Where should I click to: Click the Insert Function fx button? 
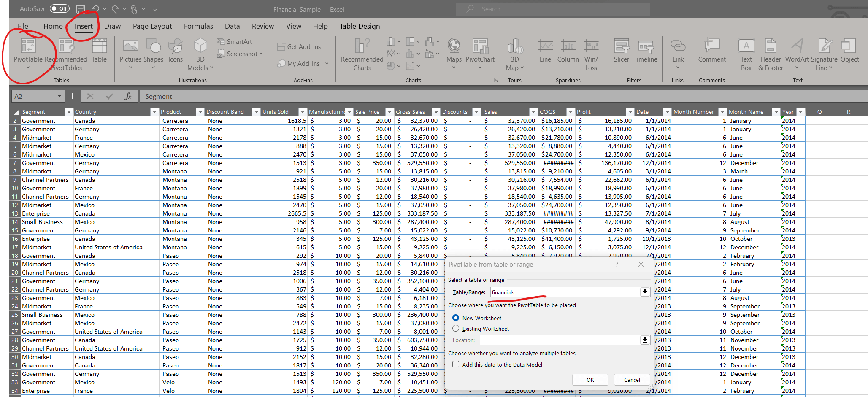click(x=128, y=97)
